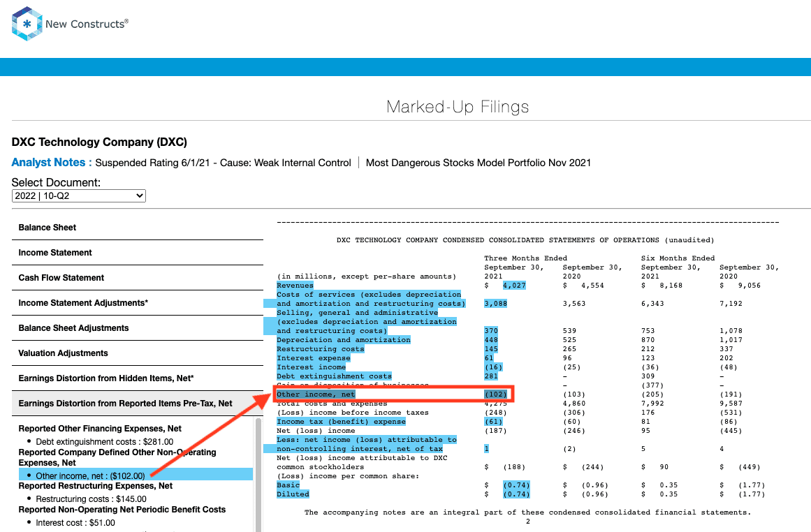Open the Income Statement section
This screenshot has width=811, height=532.
[x=138, y=253]
